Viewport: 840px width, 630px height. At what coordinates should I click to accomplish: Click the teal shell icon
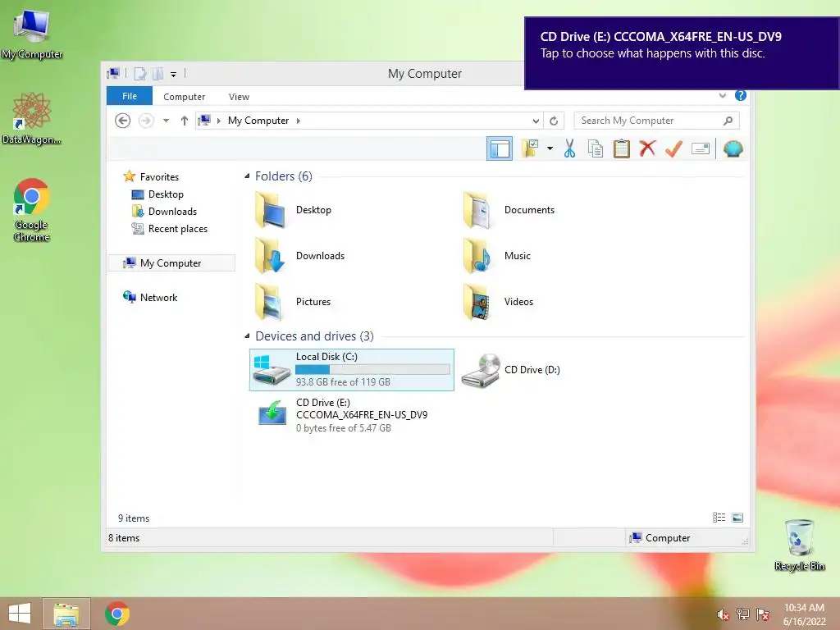coord(733,148)
